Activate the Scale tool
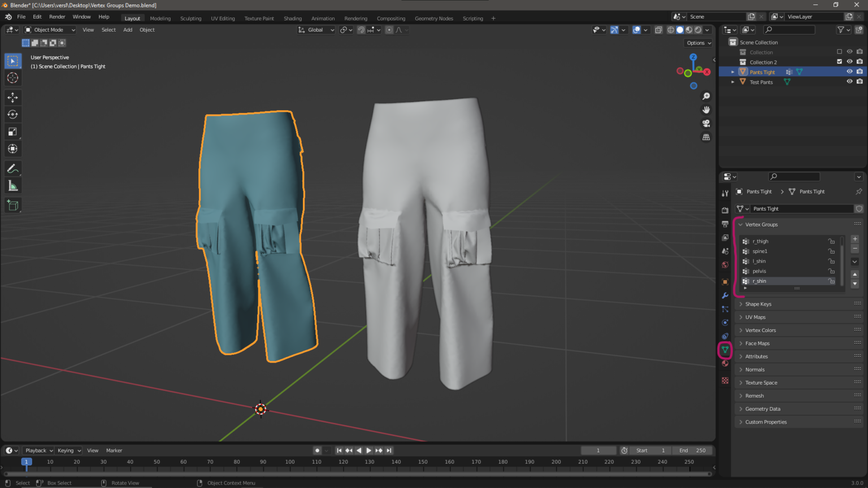 (12, 132)
